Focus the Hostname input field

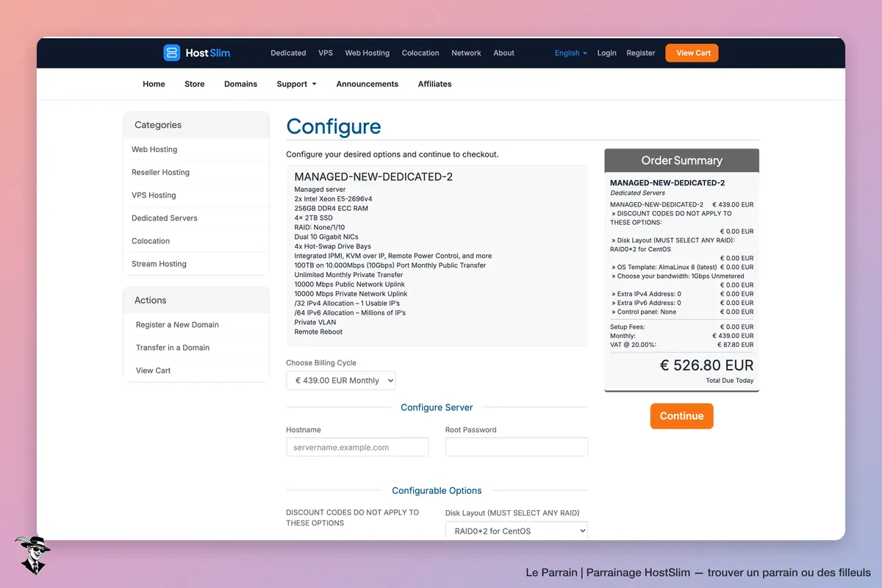(x=357, y=447)
